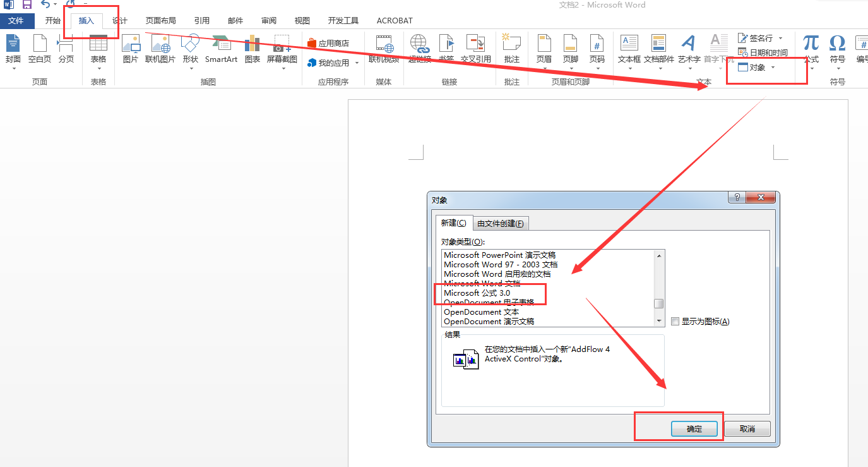This screenshot has height=467, width=868.
Task: Switch to the 开发工具 (Developer) tab
Action: pos(343,21)
